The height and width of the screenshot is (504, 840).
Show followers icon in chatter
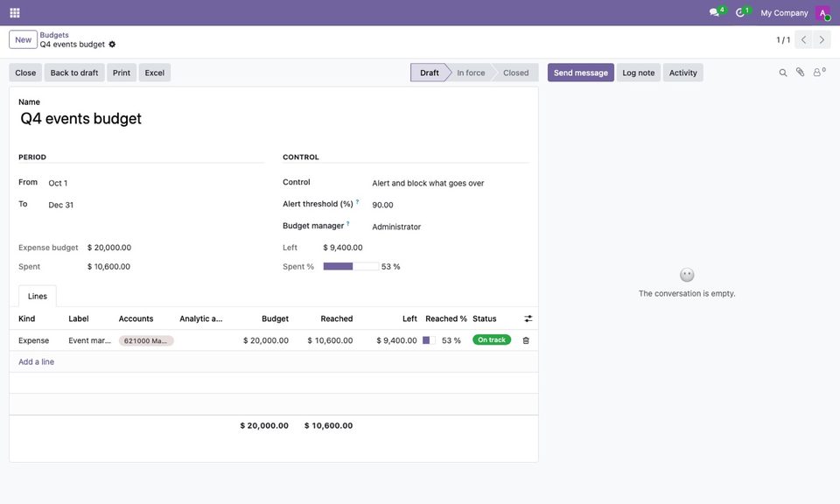click(819, 73)
